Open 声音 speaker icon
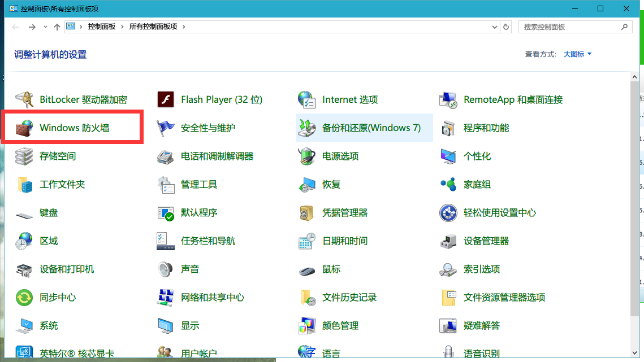 coord(166,269)
